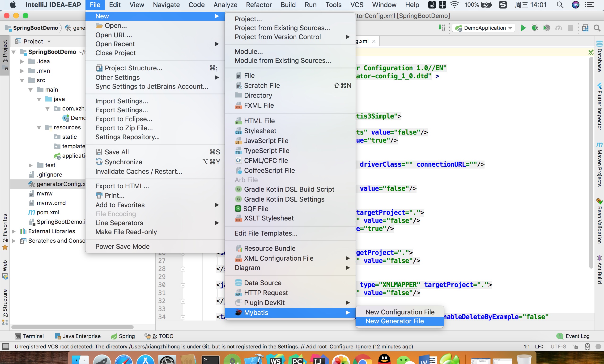Click the inspection profile hector icon
Image resolution: width=604 pixels, height=364 pixels.
tap(587, 347)
